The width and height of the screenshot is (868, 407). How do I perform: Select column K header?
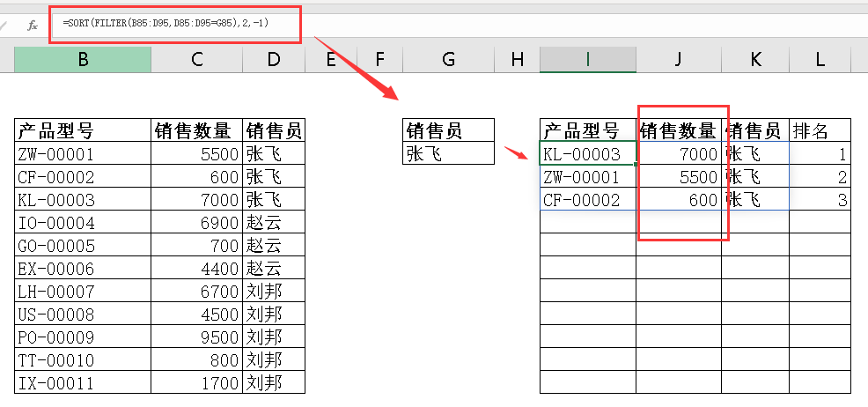click(755, 59)
